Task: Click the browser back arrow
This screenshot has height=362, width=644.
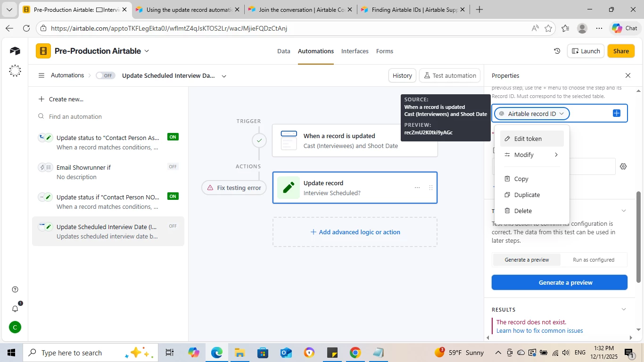Action: [9, 28]
